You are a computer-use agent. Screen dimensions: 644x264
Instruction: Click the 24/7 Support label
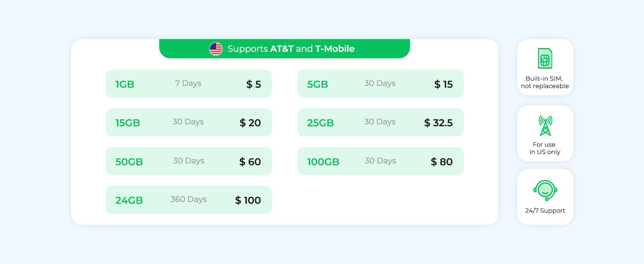point(545,211)
